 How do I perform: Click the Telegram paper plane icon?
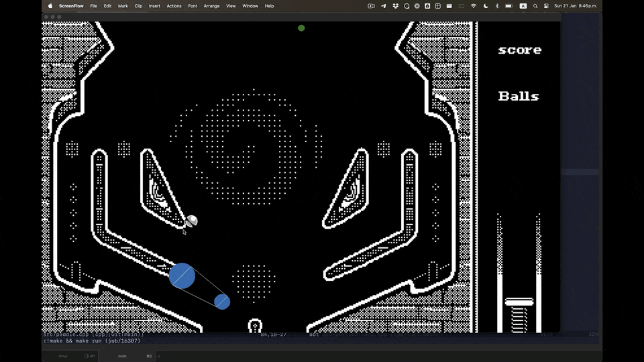[x=384, y=6]
